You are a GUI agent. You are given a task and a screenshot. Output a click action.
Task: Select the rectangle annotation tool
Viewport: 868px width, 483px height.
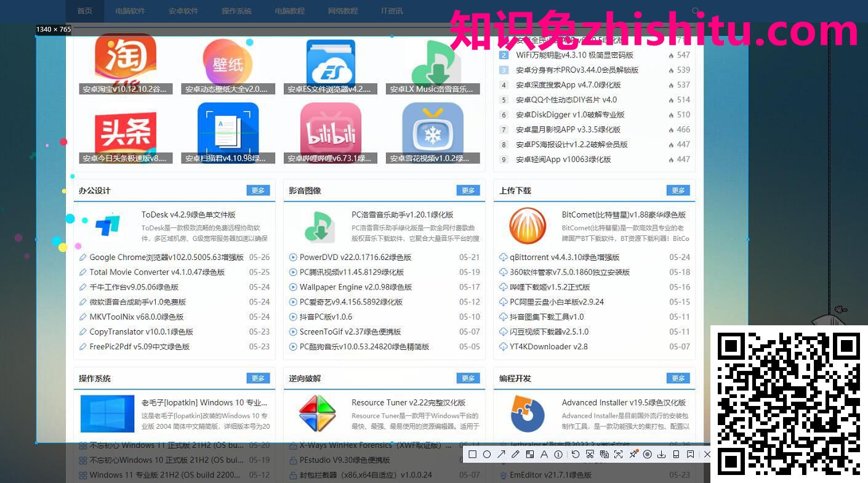pyautogui.click(x=472, y=454)
